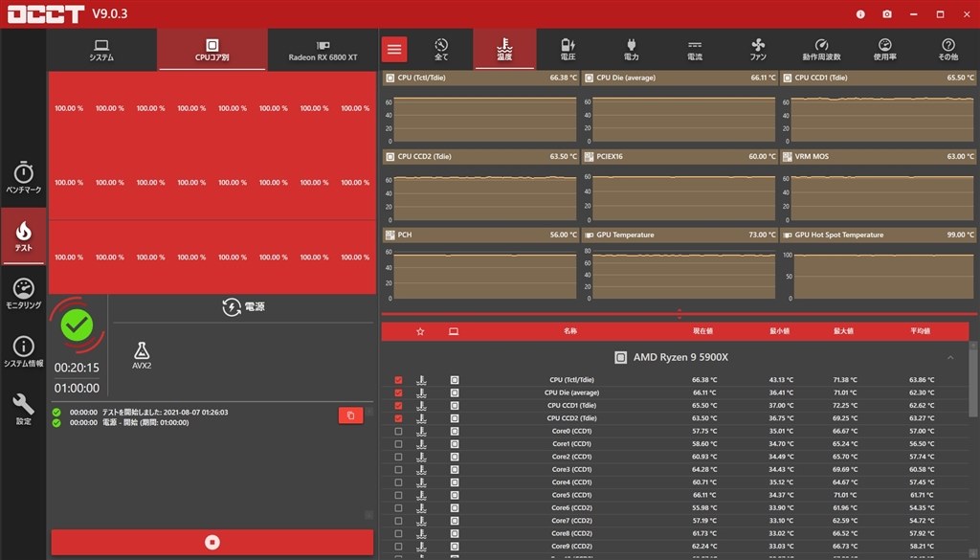
Task: Click the CPU (Tctl/Tdie) graph chip icon
Action: (x=390, y=78)
